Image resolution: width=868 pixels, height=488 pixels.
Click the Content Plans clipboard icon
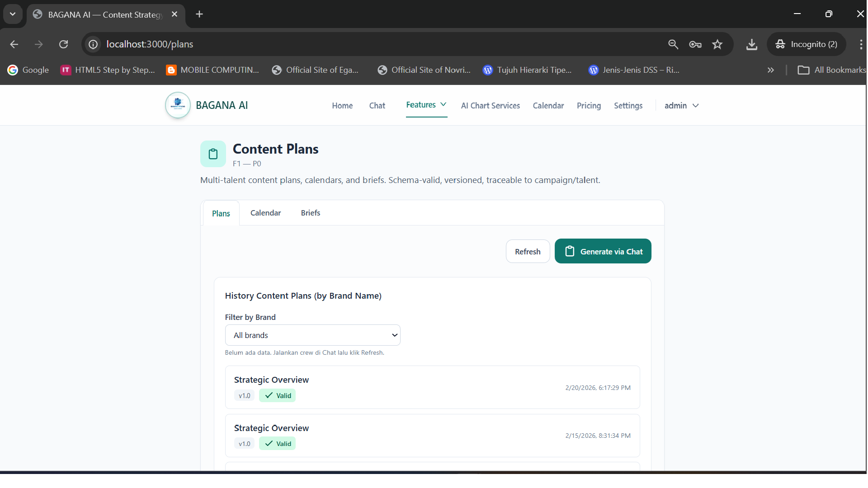coord(212,154)
